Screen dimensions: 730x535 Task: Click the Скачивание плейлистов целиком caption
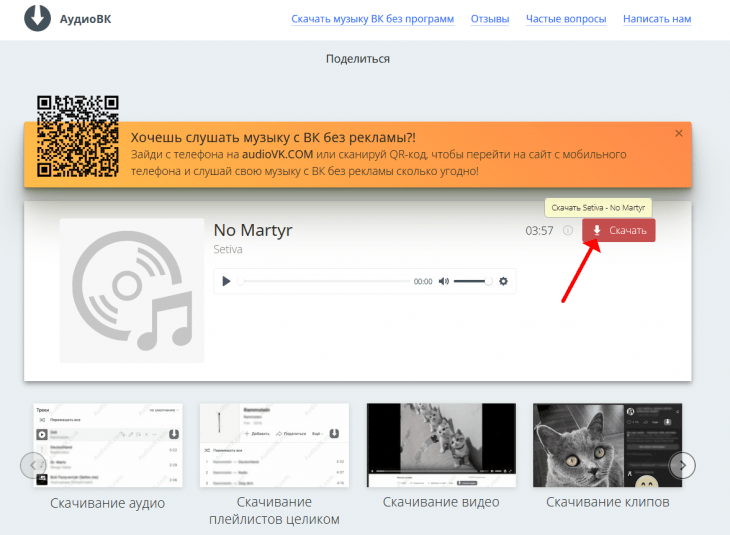point(274,510)
